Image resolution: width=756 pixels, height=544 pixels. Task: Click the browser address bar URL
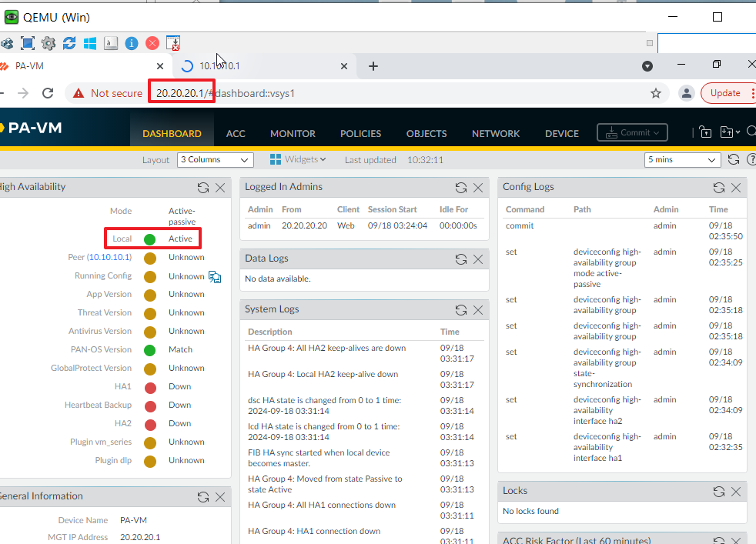[225, 93]
